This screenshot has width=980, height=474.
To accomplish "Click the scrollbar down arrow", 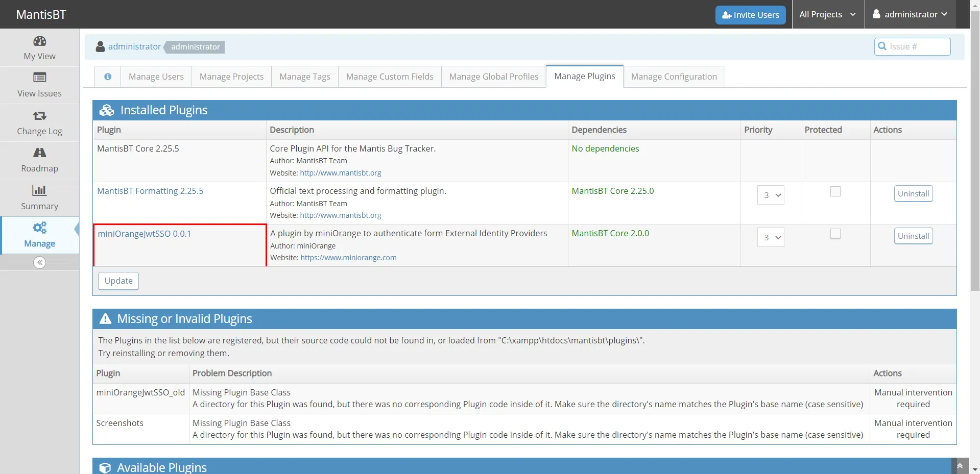I will (975, 469).
